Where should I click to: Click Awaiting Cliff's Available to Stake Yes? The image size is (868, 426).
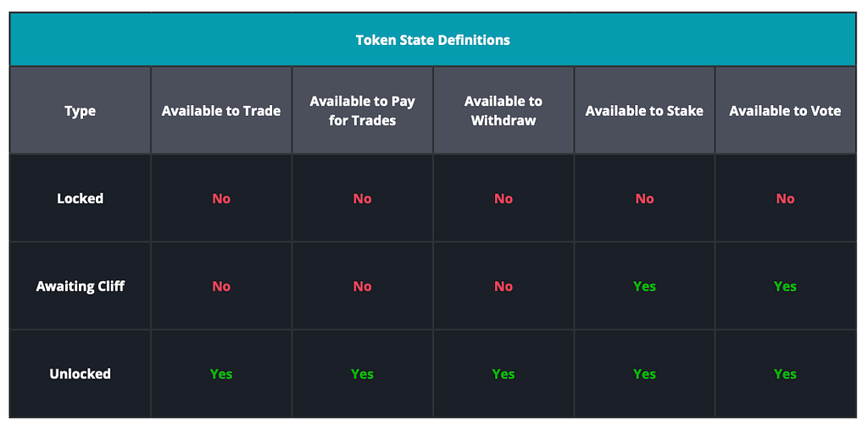click(x=644, y=286)
